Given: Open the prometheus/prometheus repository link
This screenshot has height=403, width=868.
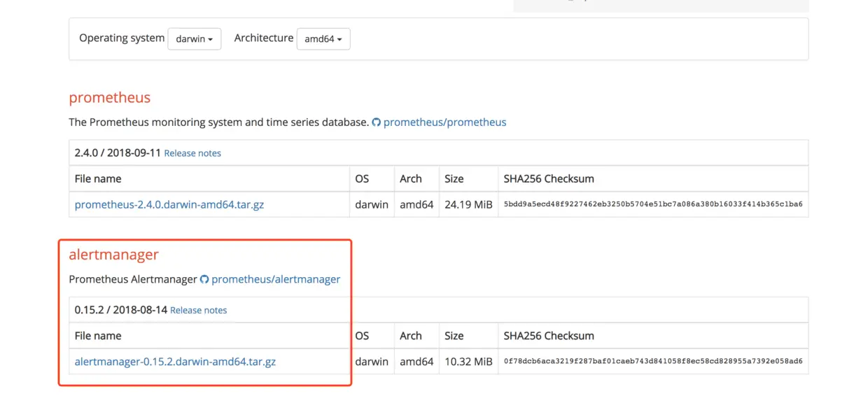Looking at the screenshot, I should tap(444, 122).
